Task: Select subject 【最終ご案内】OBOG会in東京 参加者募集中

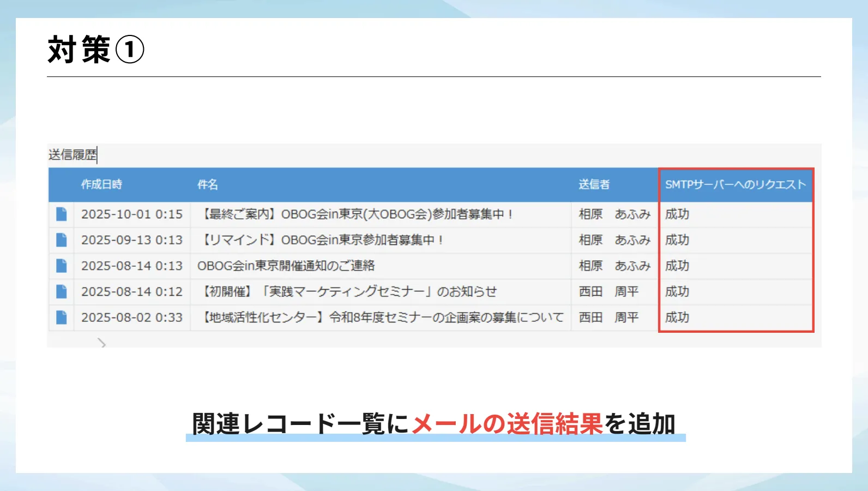Action: coord(358,214)
